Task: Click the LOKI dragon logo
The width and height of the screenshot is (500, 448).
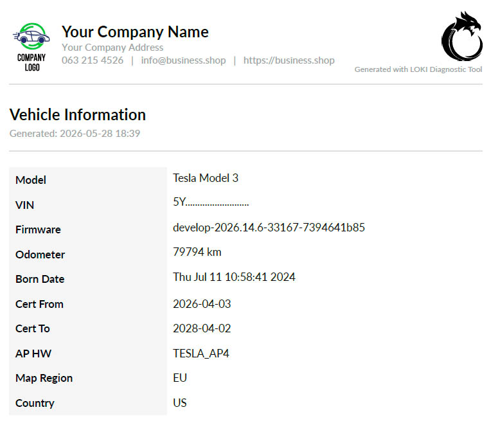Action: (x=462, y=36)
